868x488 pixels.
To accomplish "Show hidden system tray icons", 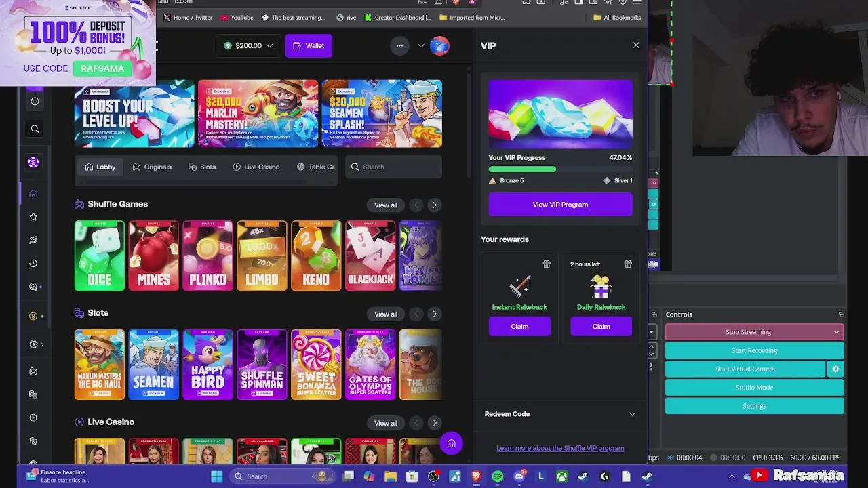I will [x=732, y=476].
